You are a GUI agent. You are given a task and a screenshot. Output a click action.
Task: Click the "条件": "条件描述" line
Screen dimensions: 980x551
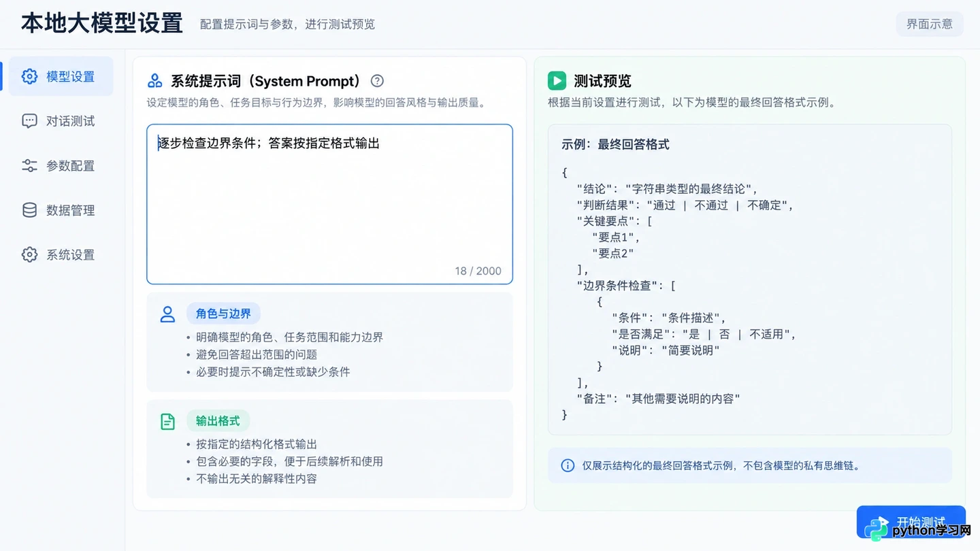point(669,318)
